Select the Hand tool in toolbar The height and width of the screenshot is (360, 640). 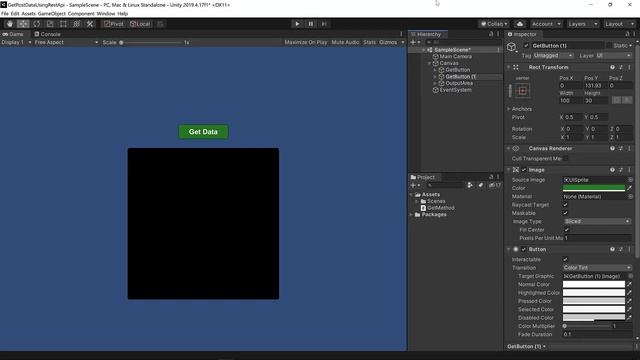(x=10, y=24)
